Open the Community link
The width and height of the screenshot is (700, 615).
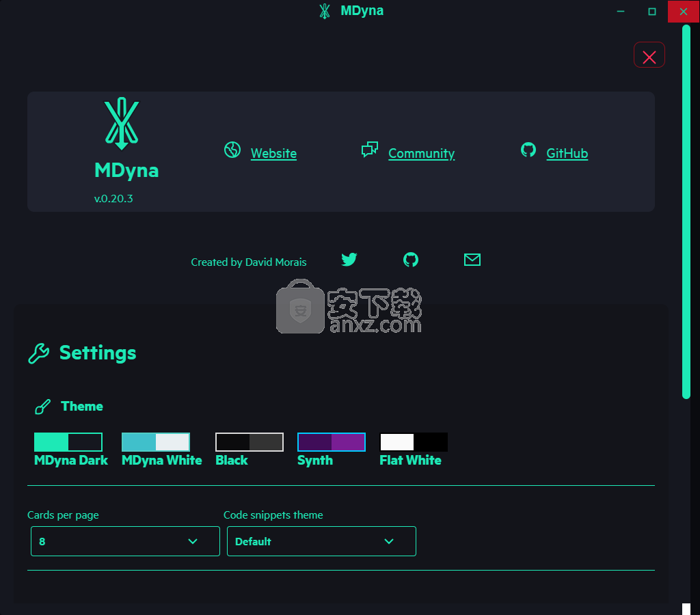click(x=421, y=153)
